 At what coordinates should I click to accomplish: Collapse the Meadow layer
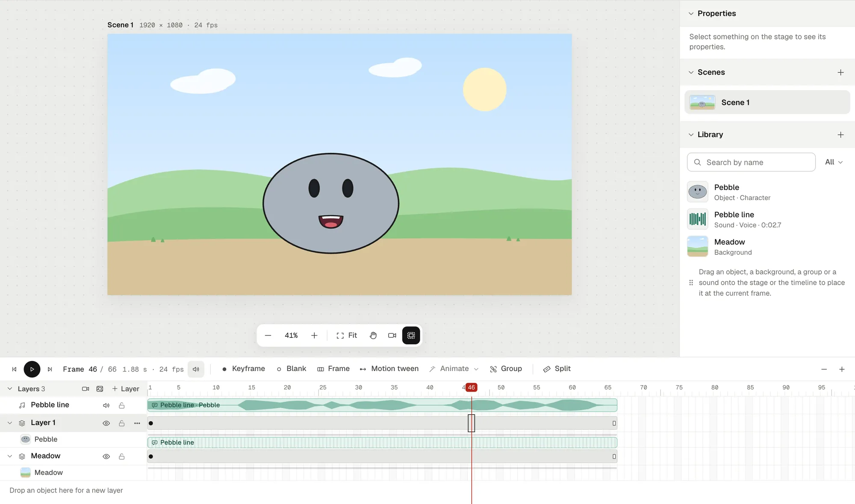click(x=10, y=456)
